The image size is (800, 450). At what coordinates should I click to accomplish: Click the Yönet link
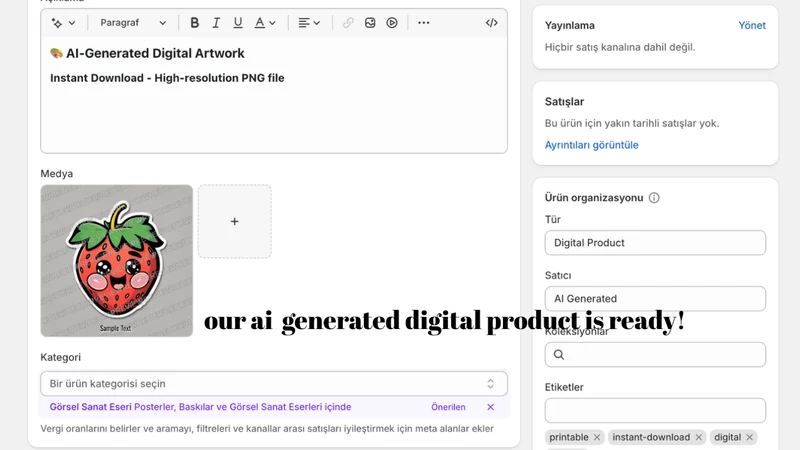click(x=752, y=26)
